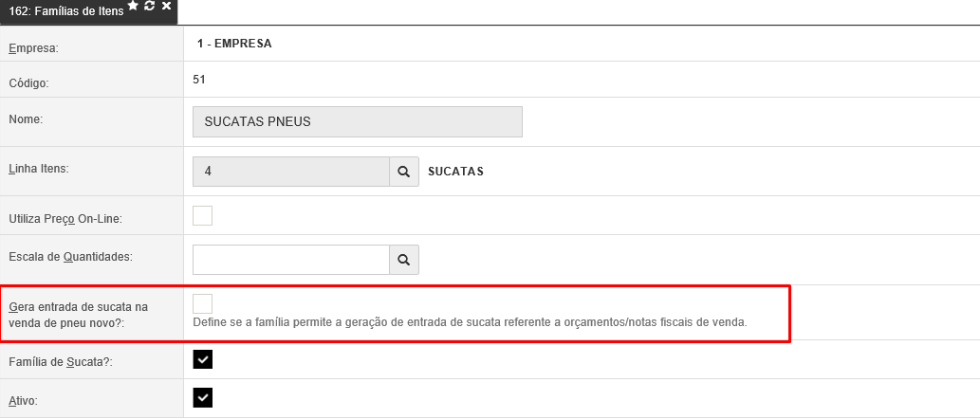980x419 pixels.
Task: Click the empty Escala de Quantidades field
Action: click(291, 260)
